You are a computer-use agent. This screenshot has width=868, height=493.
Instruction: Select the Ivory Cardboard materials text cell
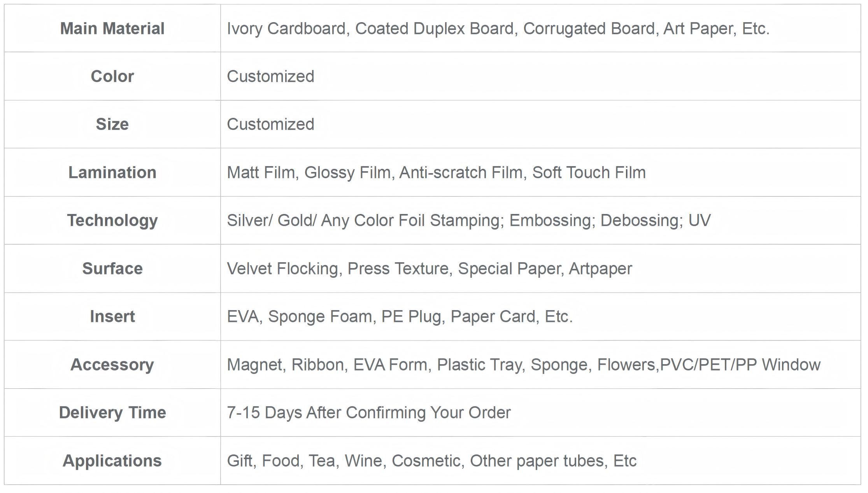(498, 29)
